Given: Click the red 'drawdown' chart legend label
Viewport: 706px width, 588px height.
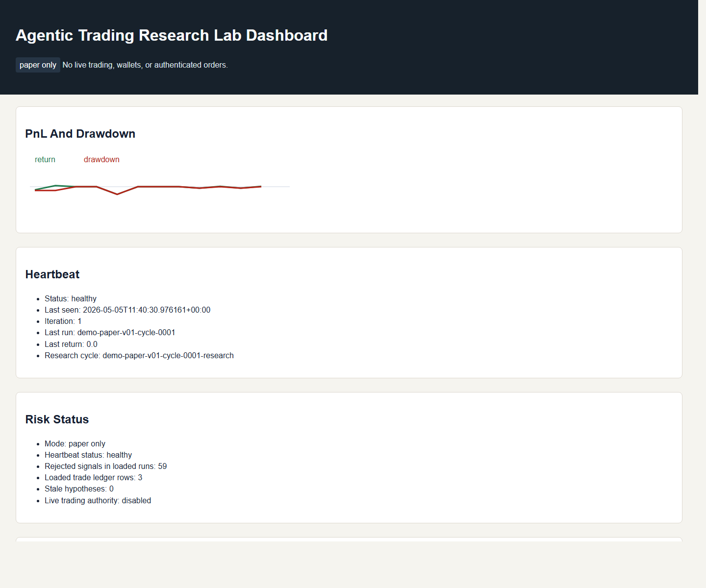Looking at the screenshot, I should tap(101, 159).
